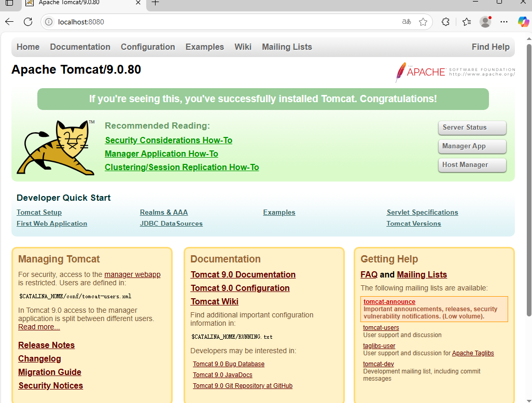
Task: Open tomcat-dev mailing list link
Action: [379, 364]
